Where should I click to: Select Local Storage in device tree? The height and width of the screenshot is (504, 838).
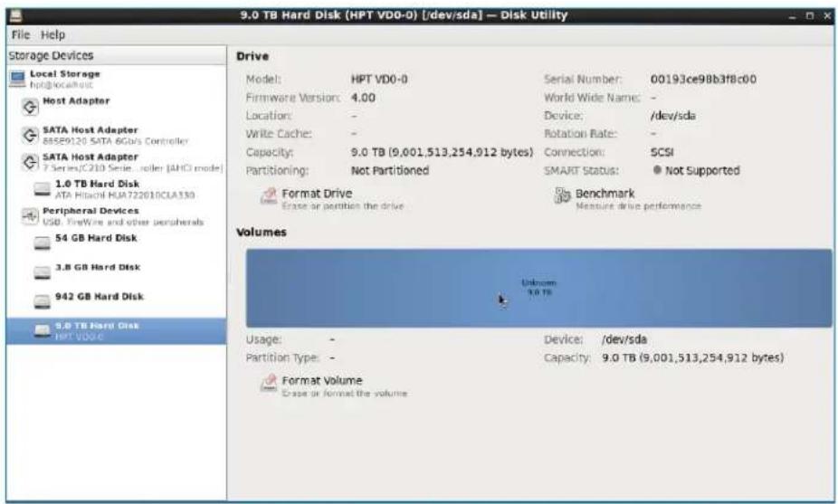(x=117, y=79)
